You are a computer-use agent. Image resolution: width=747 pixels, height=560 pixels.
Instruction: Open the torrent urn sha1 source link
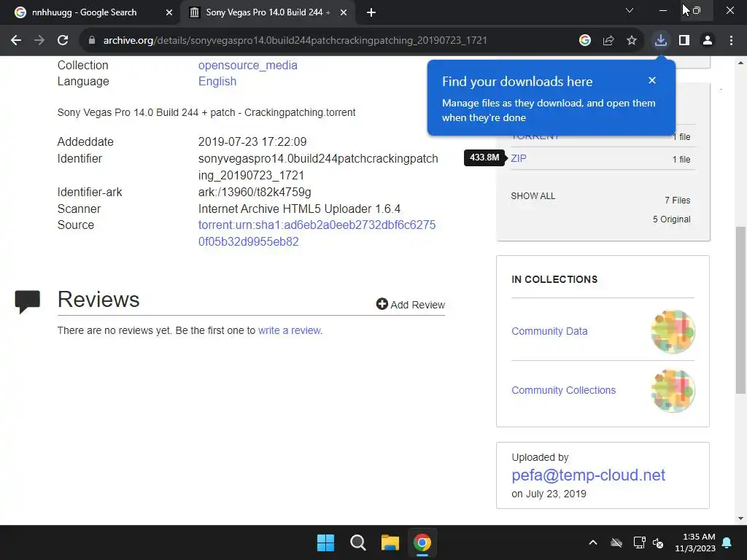tap(317, 233)
